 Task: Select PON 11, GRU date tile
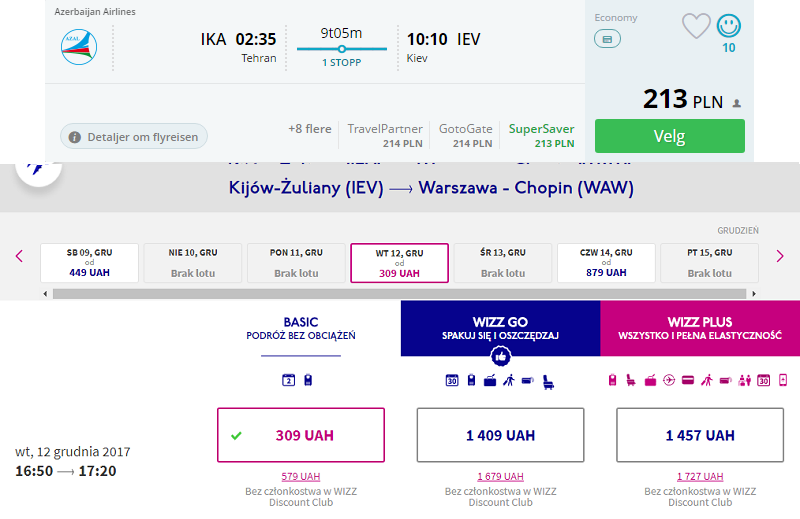pos(296,263)
